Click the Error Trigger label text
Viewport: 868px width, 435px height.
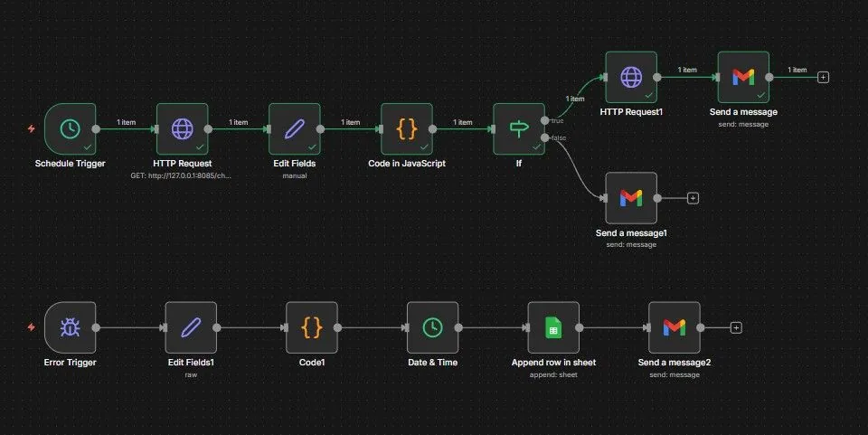(x=71, y=363)
